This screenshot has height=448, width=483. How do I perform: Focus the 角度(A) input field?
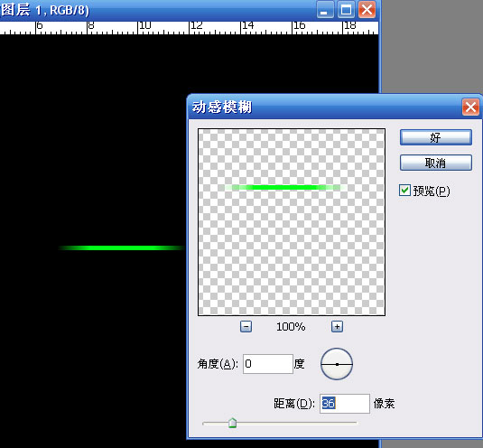(x=268, y=364)
